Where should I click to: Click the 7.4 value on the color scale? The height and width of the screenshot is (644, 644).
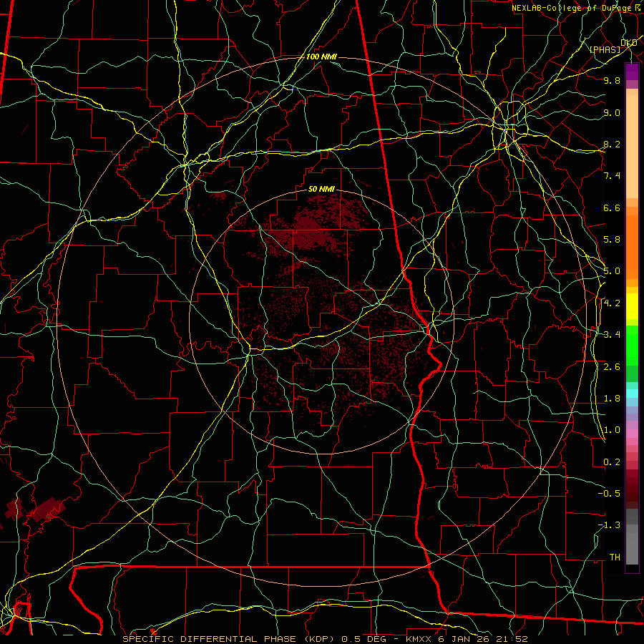point(612,176)
